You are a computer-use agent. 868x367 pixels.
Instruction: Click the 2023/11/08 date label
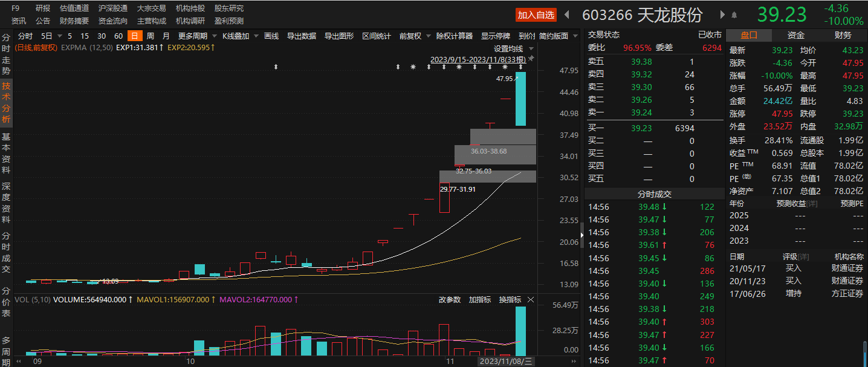(x=507, y=361)
